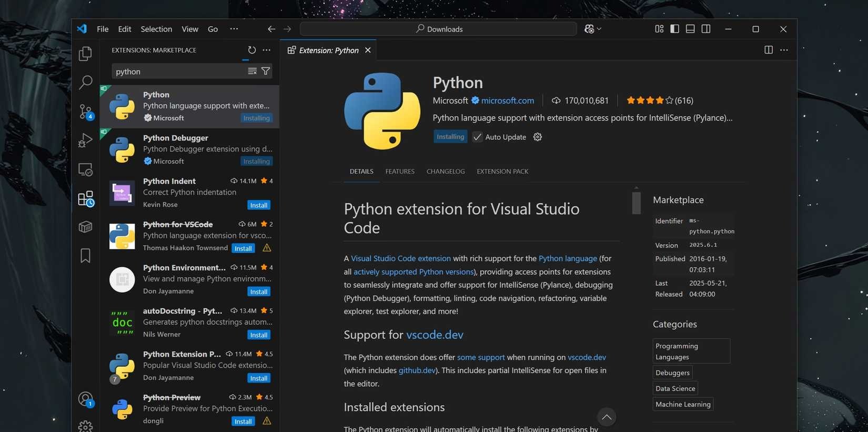The height and width of the screenshot is (432, 868).
Task: Switch to the CHANGELOG tab
Action: (x=446, y=172)
